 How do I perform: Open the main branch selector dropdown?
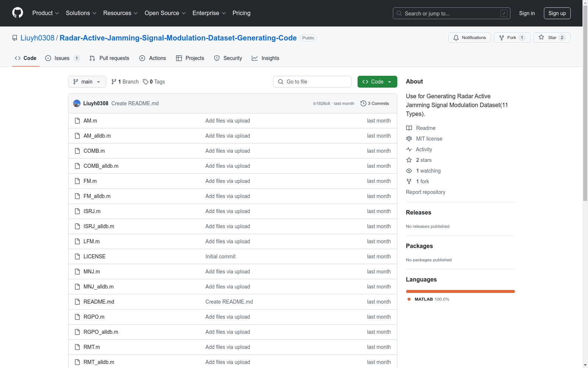click(x=87, y=82)
